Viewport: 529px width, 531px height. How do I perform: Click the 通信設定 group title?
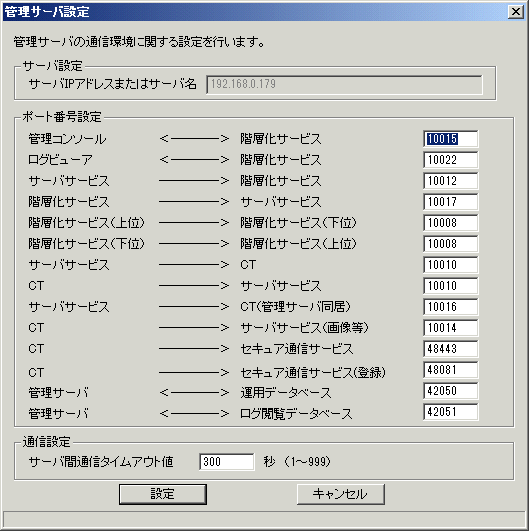(x=46, y=442)
